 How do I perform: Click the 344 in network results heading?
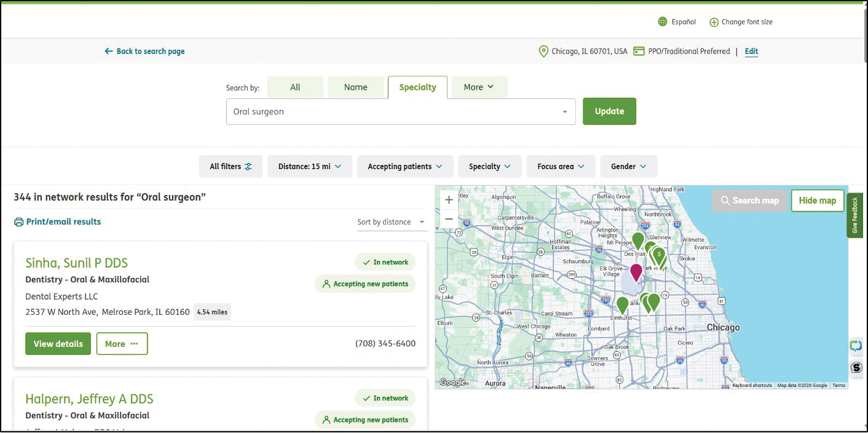[x=109, y=197]
